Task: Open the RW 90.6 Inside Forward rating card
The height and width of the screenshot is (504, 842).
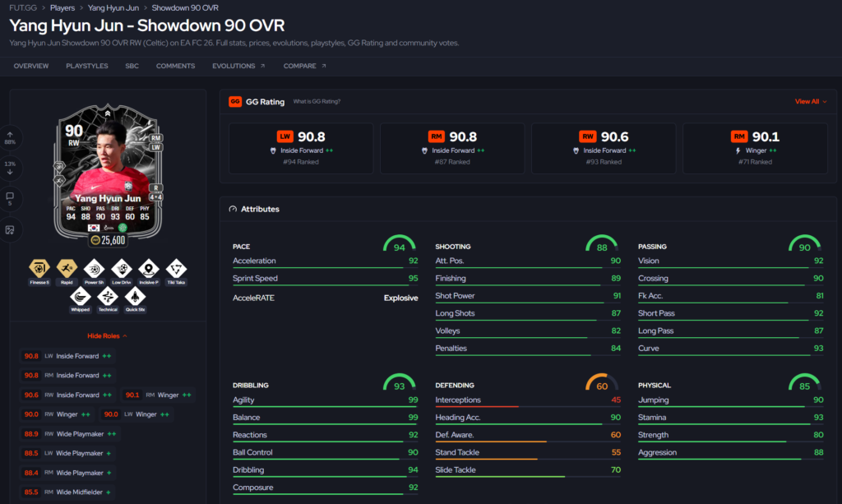Action: 604,148
